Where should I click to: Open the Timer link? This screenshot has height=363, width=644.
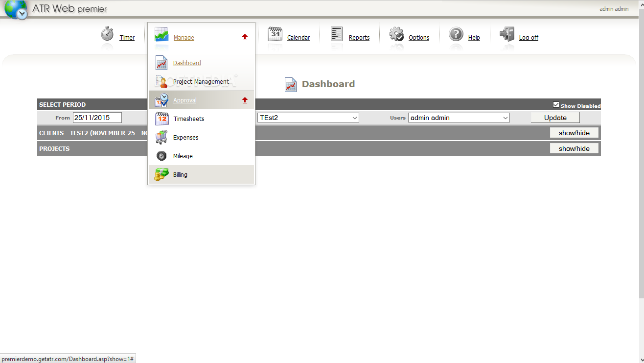pyautogui.click(x=127, y=38)
